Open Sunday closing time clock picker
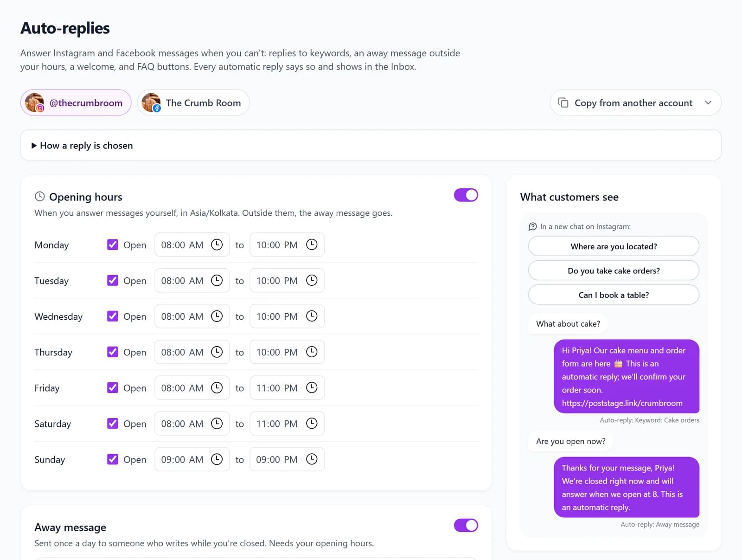The height and width of the screenshot is (560, 742). [x=312, y=459]
